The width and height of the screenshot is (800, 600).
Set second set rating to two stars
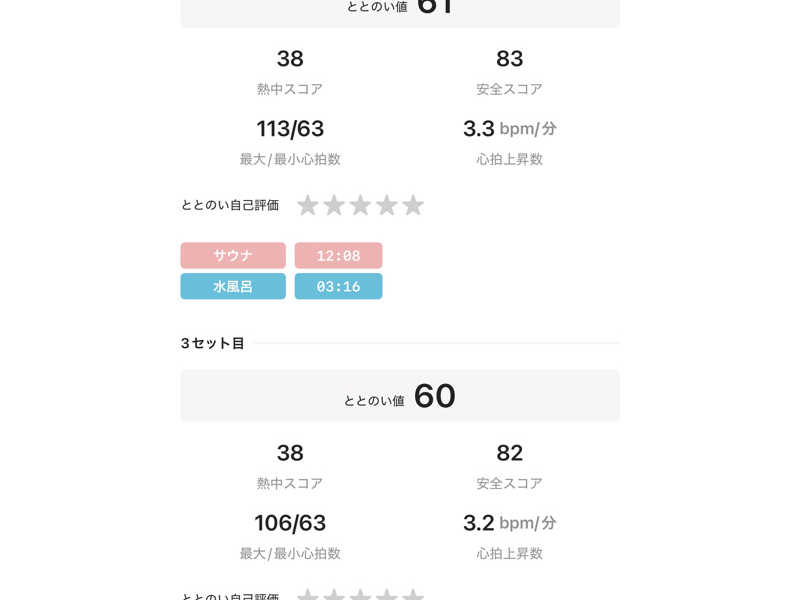point(334,206)
